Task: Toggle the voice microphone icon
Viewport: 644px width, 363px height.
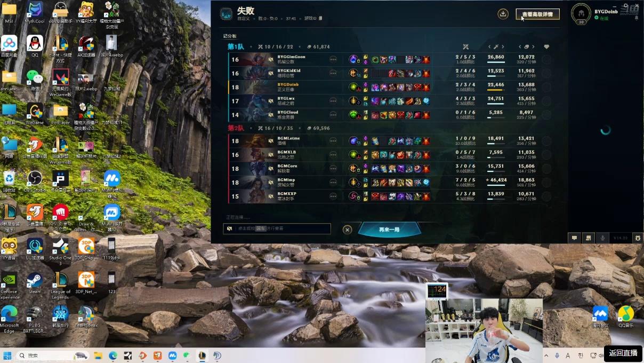Action: click(603, 238)
